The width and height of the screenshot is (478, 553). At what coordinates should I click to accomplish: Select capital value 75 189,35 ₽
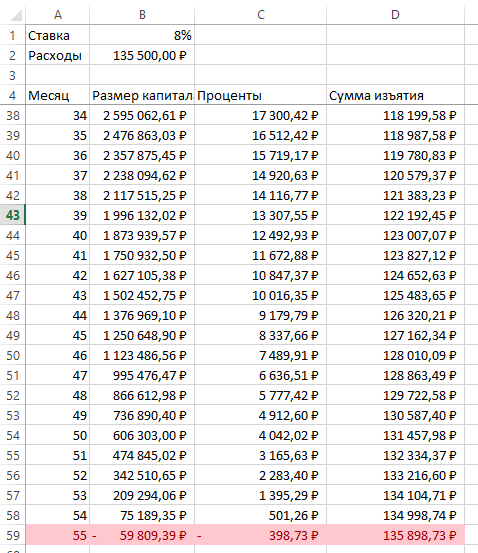[x=142, y=515]
